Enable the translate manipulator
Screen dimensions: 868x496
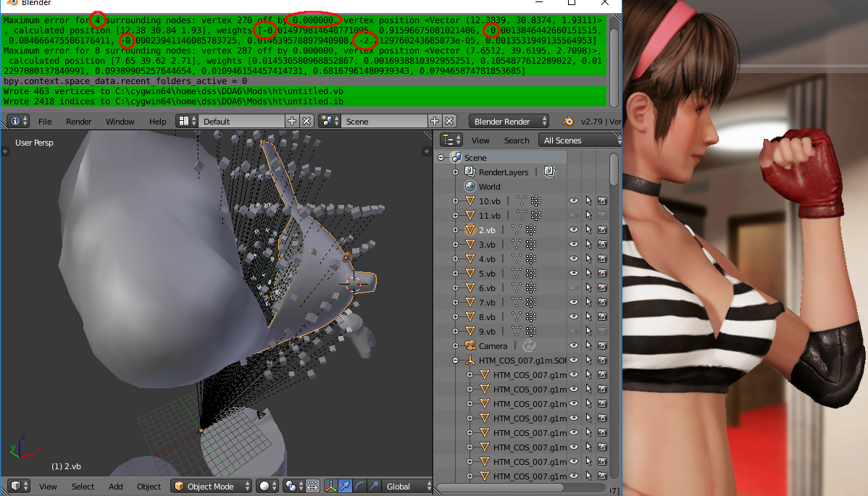[x=345, y=486]
